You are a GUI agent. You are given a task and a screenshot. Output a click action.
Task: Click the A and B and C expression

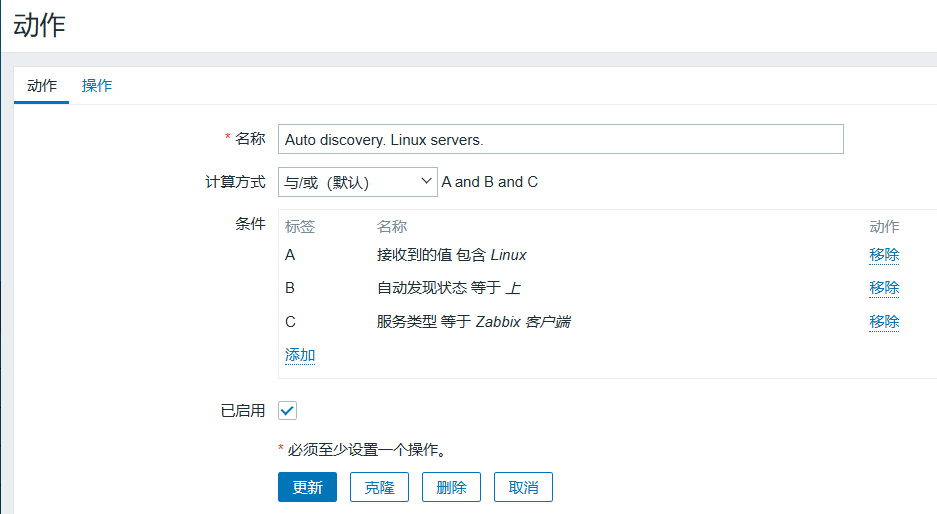tap(490, 182)
